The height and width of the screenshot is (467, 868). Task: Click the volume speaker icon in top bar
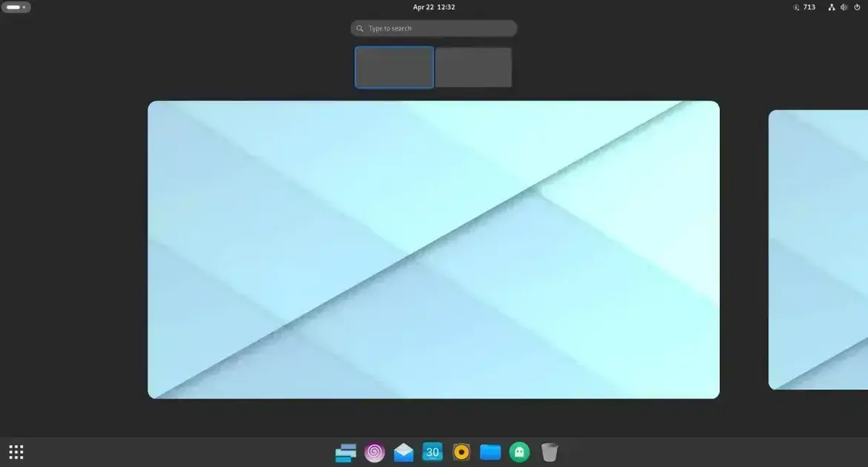844,7
